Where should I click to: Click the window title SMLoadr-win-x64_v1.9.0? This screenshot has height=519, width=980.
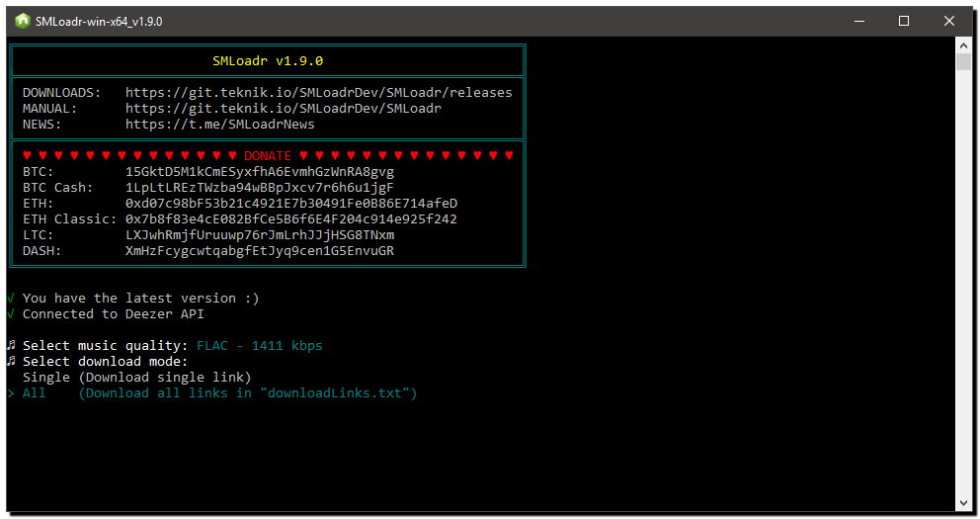99,22
